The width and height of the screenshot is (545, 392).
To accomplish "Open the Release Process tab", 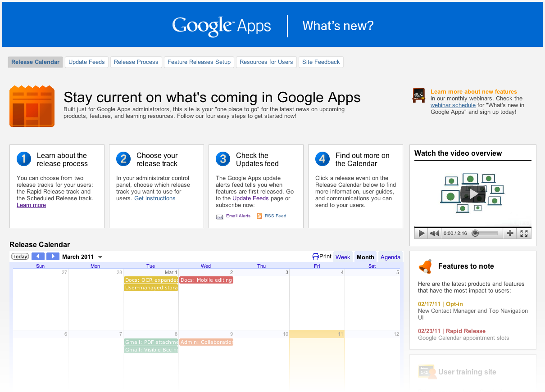I will tap(136, 62).
